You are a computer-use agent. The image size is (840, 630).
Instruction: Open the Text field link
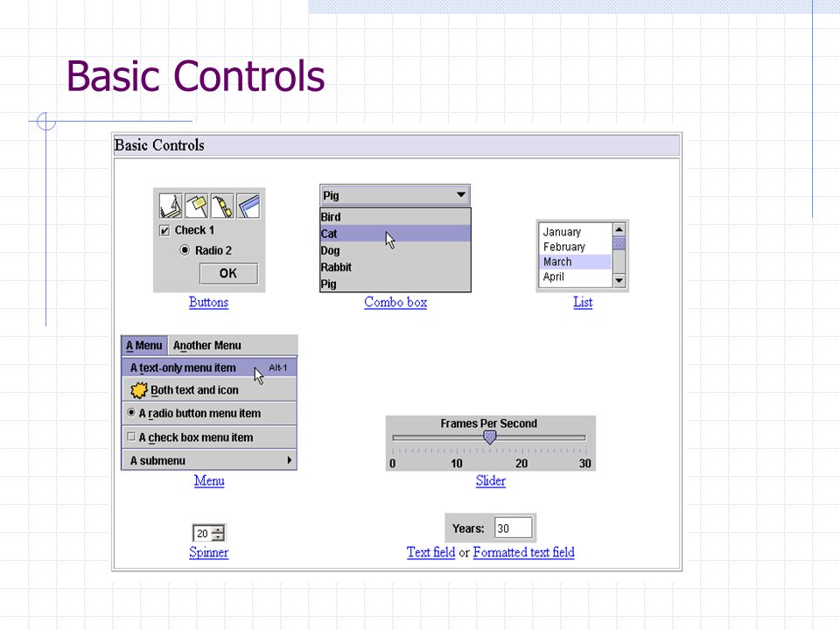point(430,552)
